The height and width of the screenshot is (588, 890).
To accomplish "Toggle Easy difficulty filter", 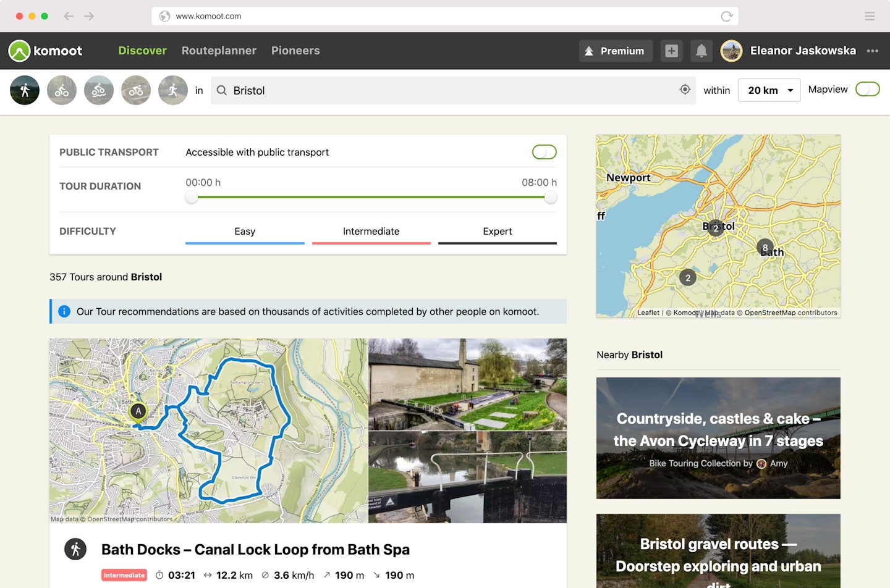I will [245, 233].
